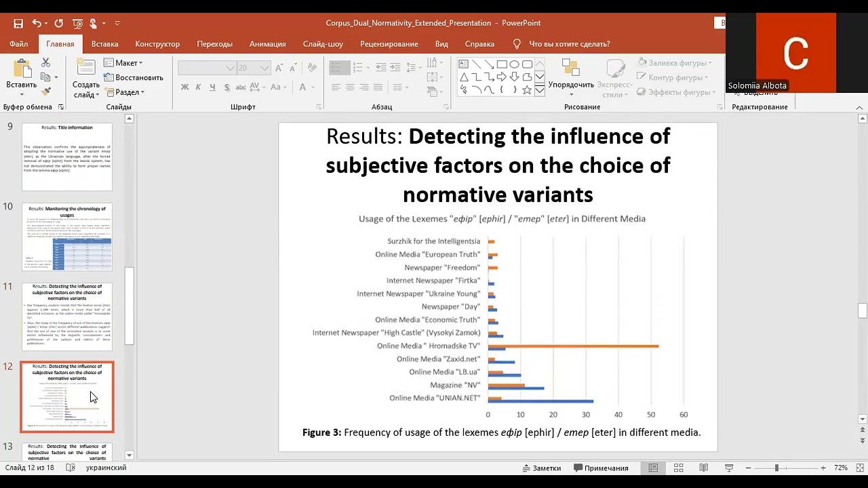This screenshot has height=488, width=868.
Task: Click the zoom out minus button
Action: [748, 468]
